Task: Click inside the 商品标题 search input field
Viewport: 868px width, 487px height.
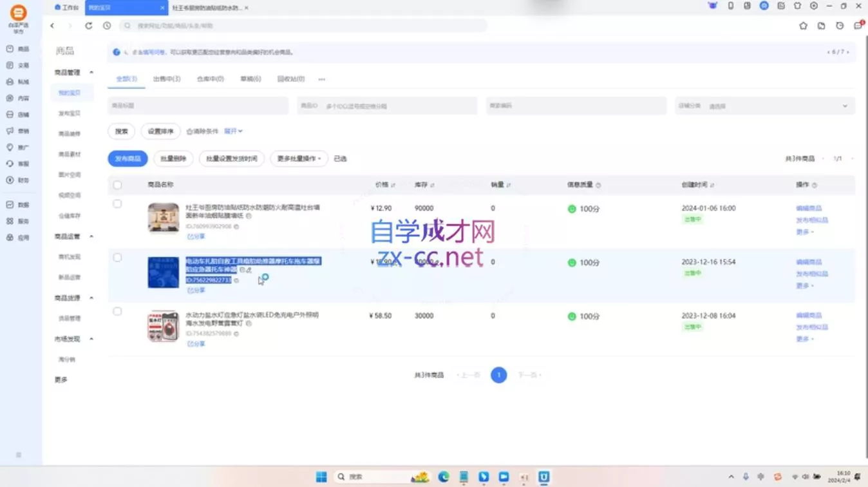Action: pos(200,105)
